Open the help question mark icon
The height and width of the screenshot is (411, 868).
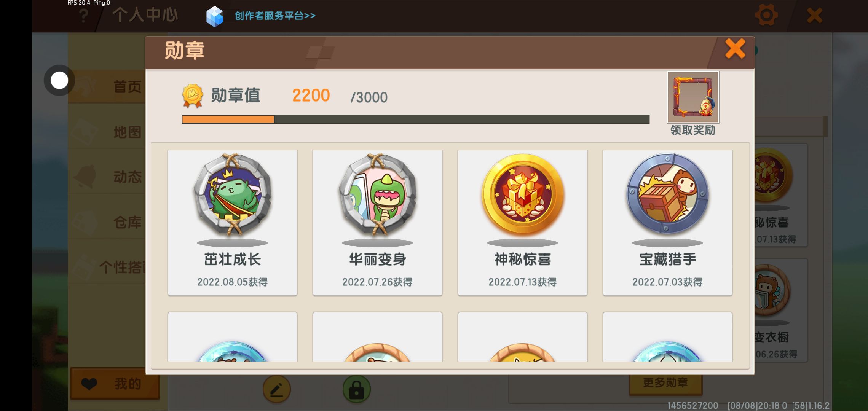(x=83, y=16)
